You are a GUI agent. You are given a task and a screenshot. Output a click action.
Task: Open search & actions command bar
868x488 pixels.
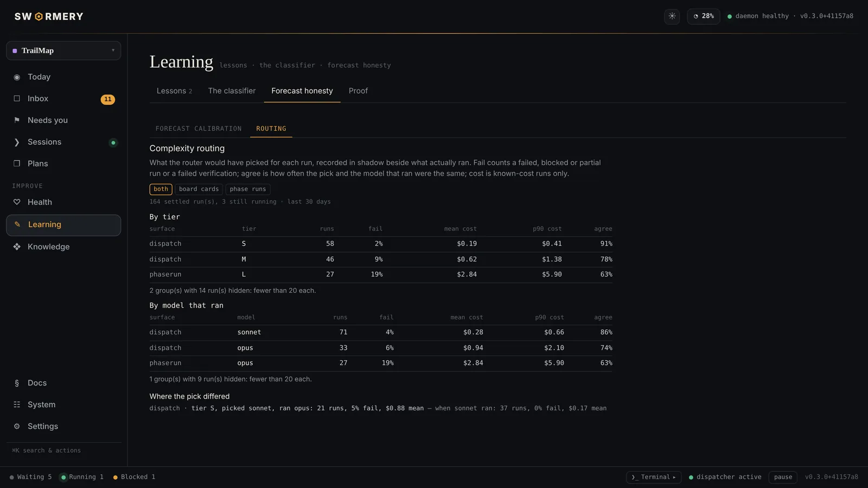(47, 451)
